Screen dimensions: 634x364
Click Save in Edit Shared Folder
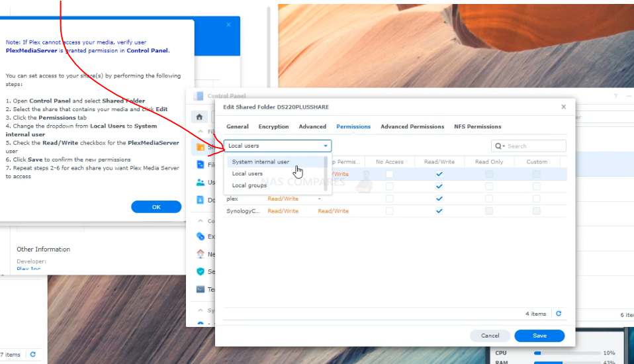[539, 336]
